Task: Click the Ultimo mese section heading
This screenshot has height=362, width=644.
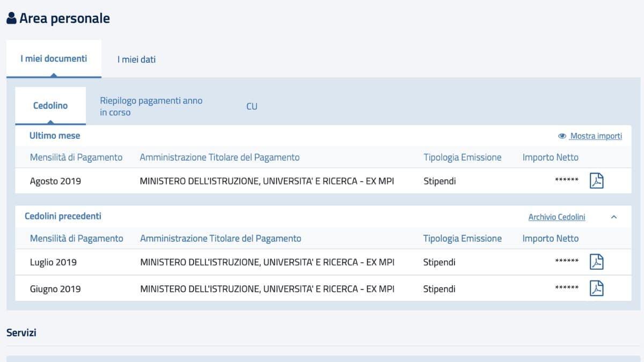Action: pos(54,136)
